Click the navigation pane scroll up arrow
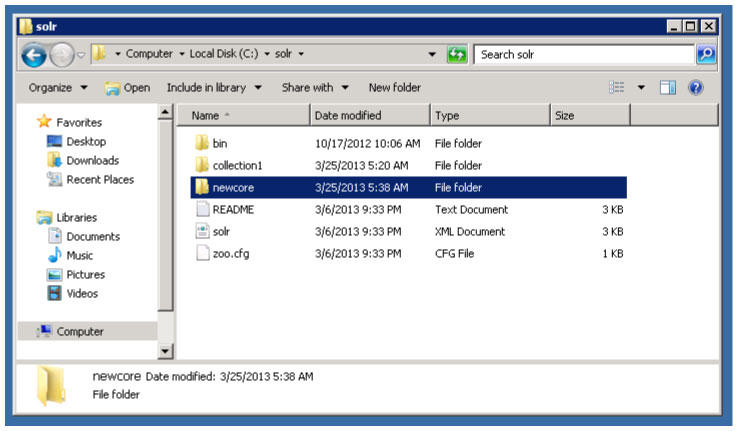 click(x=165, y=112)
